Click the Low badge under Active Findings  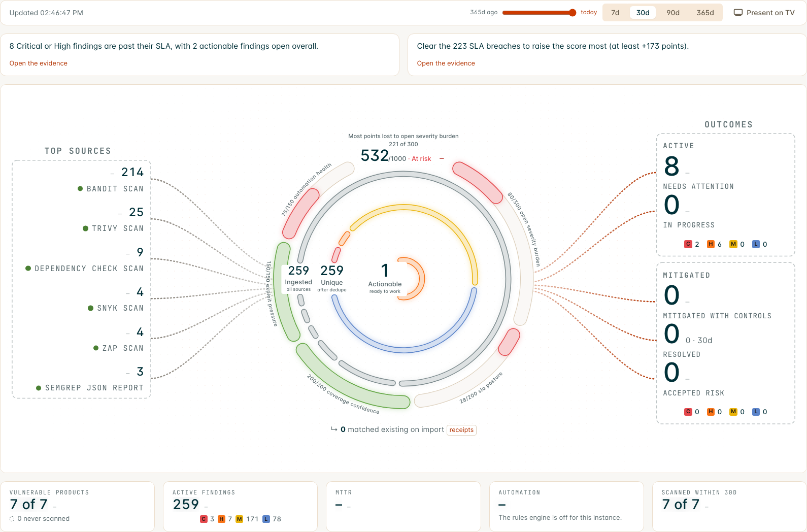point(266,519)
